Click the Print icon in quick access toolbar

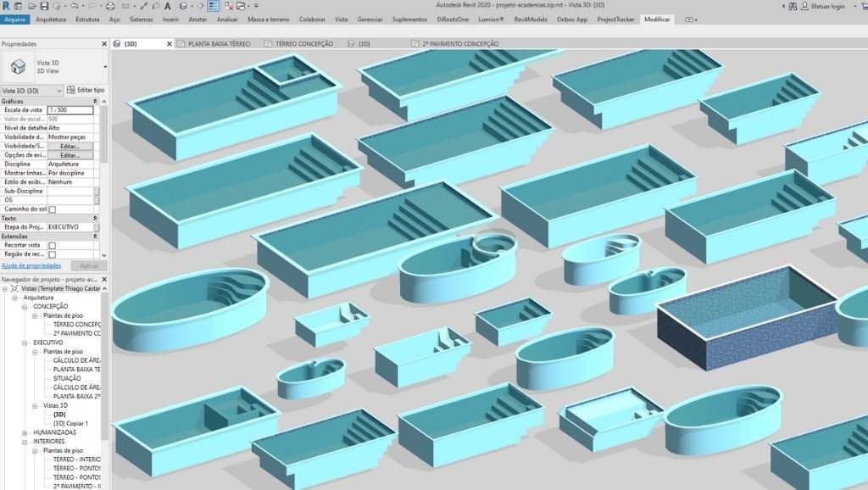click(110, 6)
